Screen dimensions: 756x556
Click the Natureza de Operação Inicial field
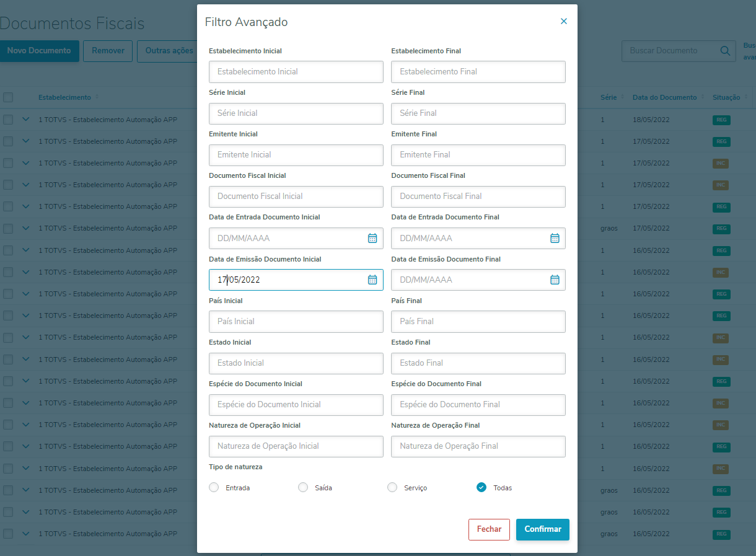tap(296, 446)
